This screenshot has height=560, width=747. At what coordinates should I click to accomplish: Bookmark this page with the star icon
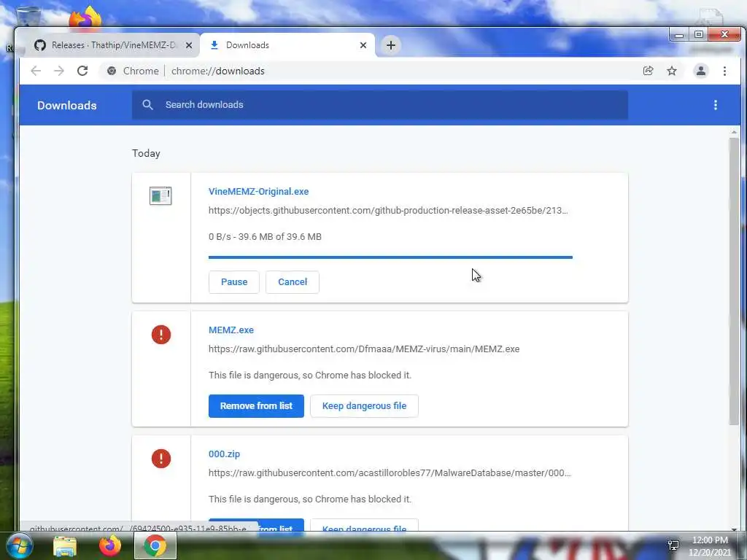(672, 71)
